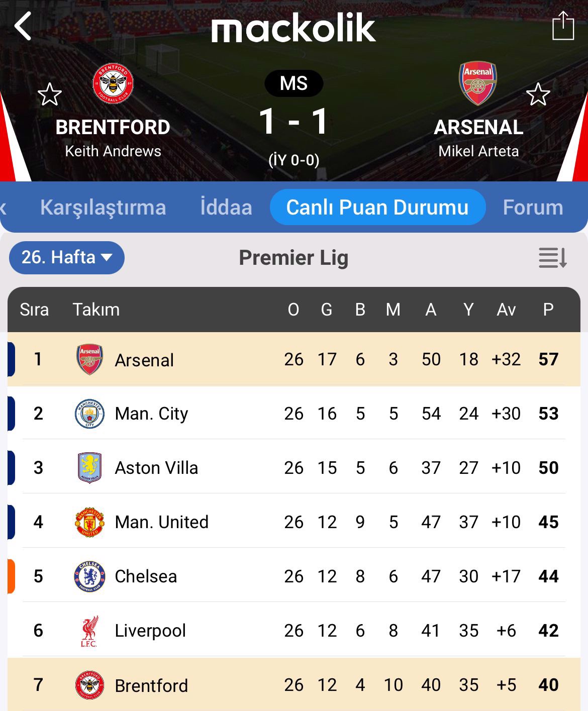Screen dimensions: 588x711
Task: Switch to the Karşılaştırma tab
Action: (x=103, y=208)
